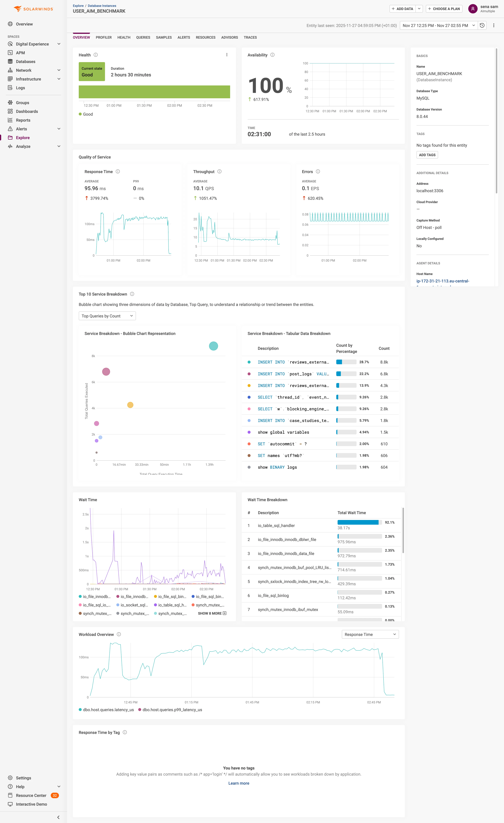Click the Analyze pulse icon
Screen dimensions: 504x823
click(x=10, y=146)
